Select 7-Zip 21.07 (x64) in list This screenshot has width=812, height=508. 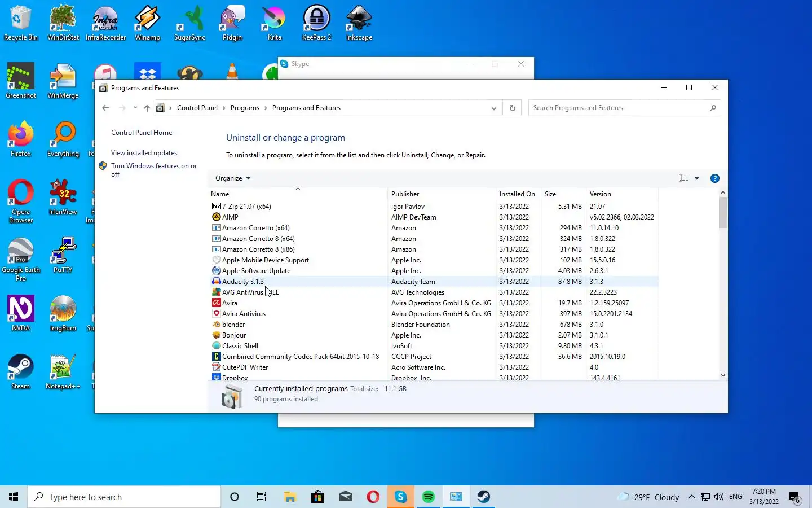click(x=434, y=207)
